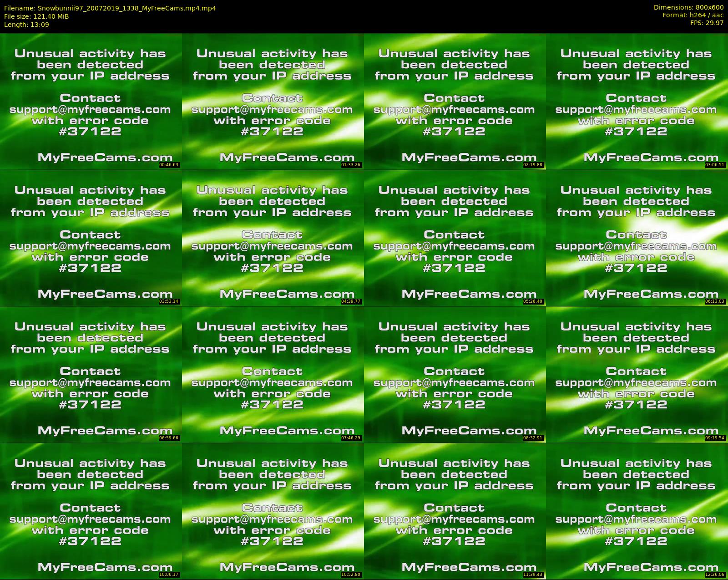The height and width of the screenshot is (580, 728).
Task: Select the 'FPS: 29.97' header text
Action: point(707,23)
